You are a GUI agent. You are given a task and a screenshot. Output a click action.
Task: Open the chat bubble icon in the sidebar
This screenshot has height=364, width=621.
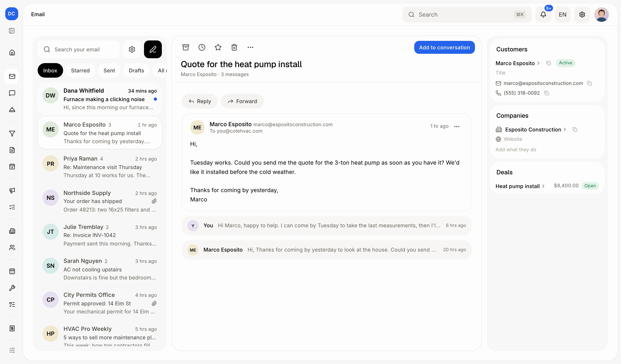12,93
